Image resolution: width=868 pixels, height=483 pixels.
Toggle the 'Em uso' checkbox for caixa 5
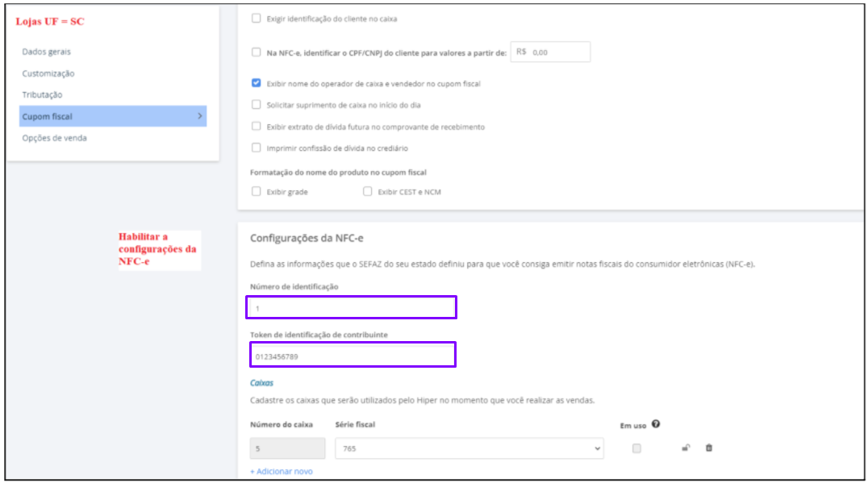tap(636, 448)
